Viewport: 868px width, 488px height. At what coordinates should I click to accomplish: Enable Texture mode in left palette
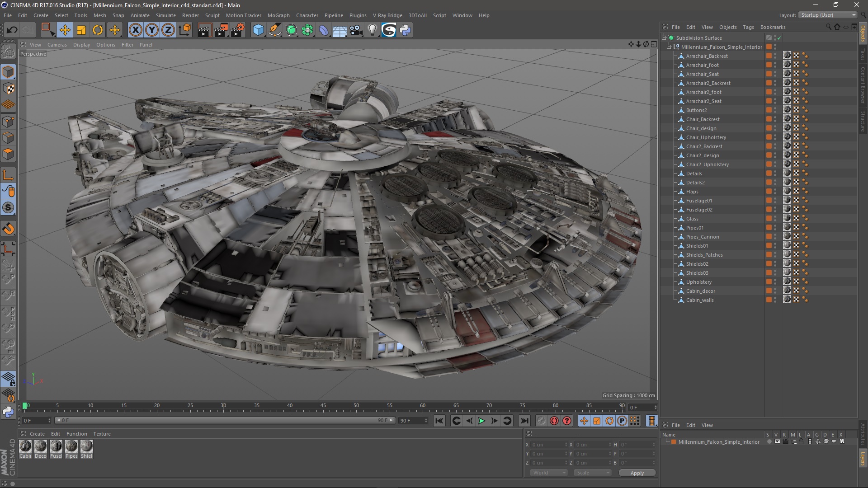pos(8,89)
